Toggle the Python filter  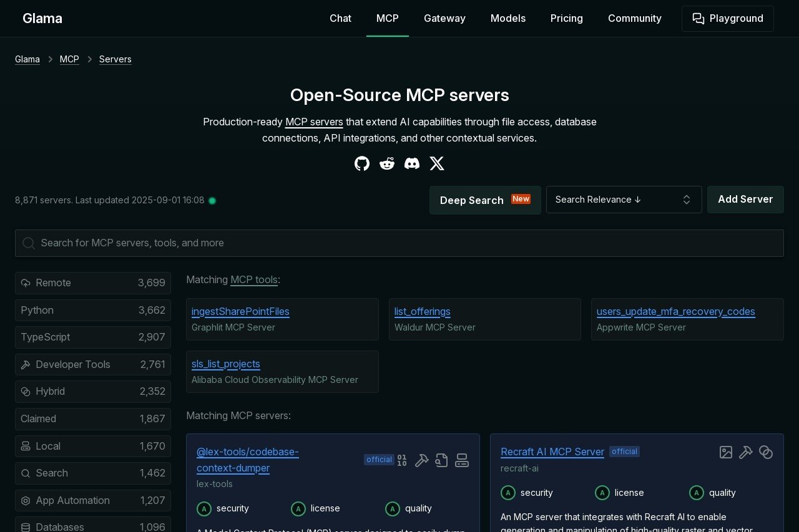[93, 311]
